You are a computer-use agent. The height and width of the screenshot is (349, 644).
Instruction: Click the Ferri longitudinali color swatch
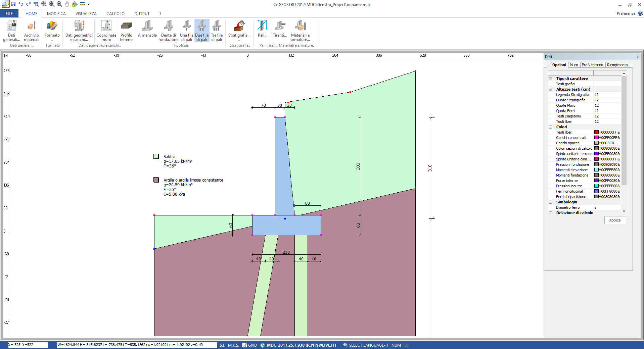tap(597, 191)
